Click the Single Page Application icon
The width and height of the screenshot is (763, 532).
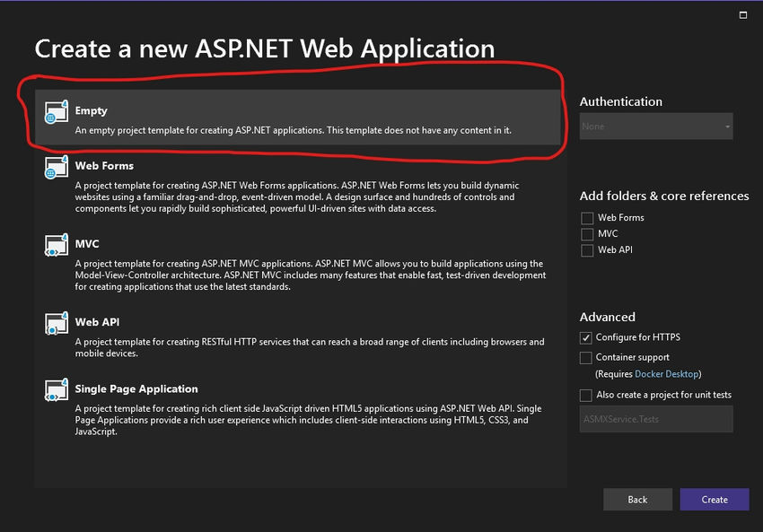[57, 389]
